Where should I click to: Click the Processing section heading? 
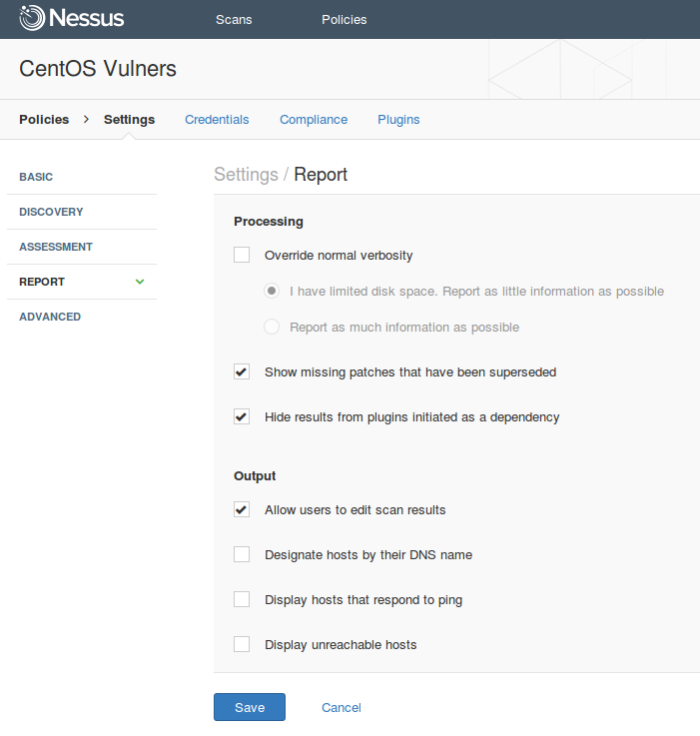pyautogui.click(x=269, y=222)
